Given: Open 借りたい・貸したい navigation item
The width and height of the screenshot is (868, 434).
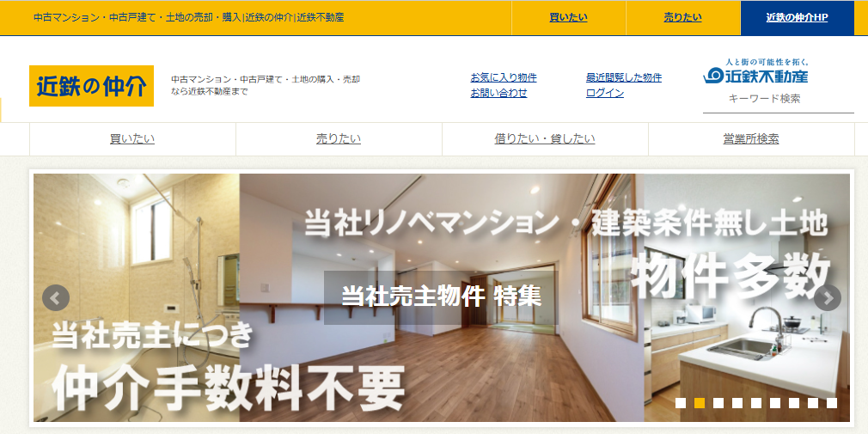Looking at the screenshot, I should [x=545, y=139].
